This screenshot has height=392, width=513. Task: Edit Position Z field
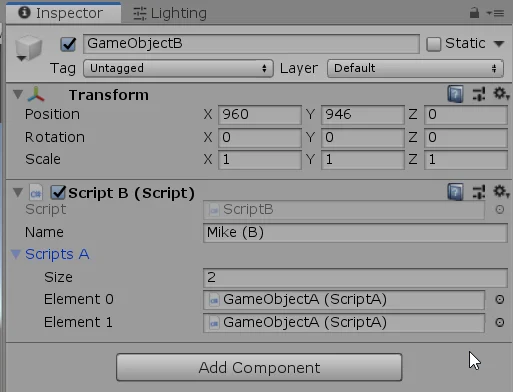tap(466, 115)
